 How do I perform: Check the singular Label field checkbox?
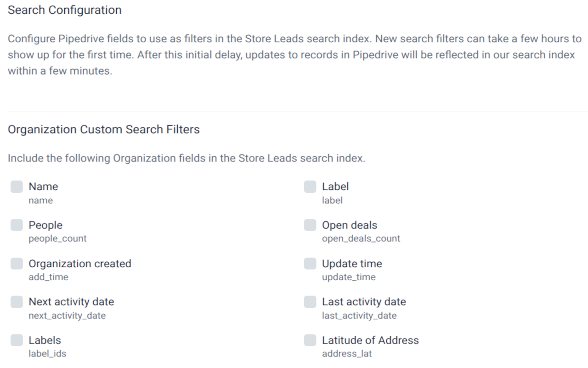[x=310, y=186]
